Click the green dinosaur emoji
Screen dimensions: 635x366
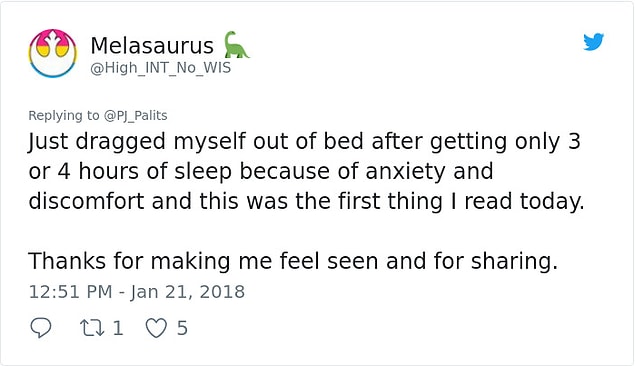point(236,45)
